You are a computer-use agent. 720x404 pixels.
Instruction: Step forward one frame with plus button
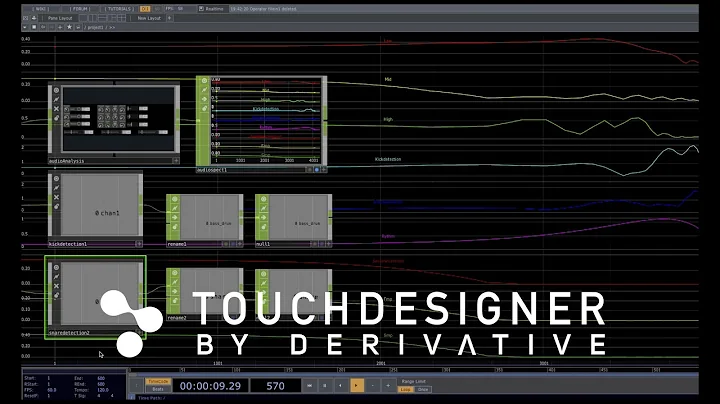pyautogui.click(x=388, y=386)
